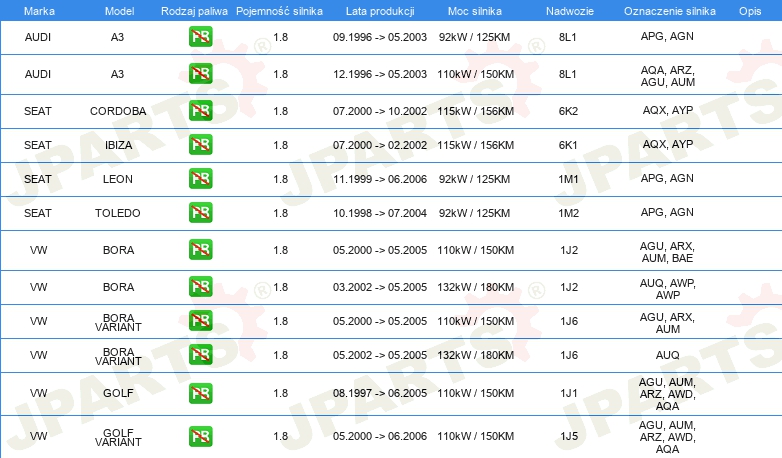The width and height of the screenshot is (782, 458).
Task: Click the date range 03.2002 -> 05.2005
Action: coord(380,287)
